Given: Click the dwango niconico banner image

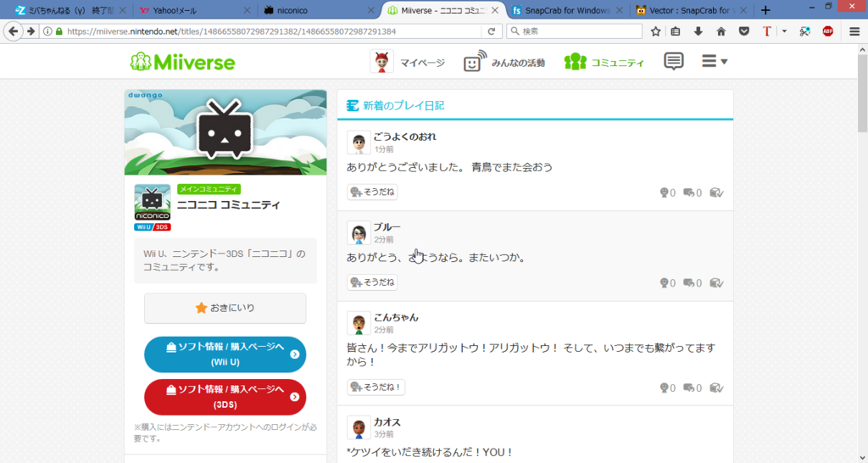Looking at the screenshot, I should pyautogui.click(x=225, y=132).
